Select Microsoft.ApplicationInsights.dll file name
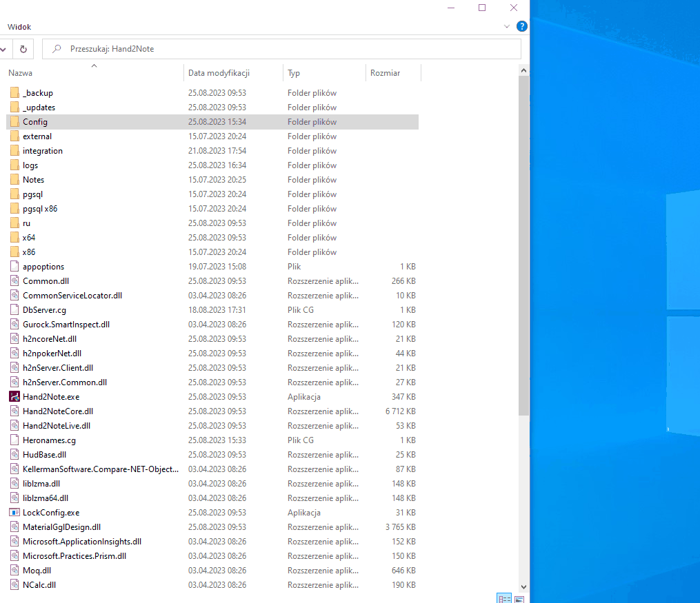This screenshot has width=700, height=603. 82,542
